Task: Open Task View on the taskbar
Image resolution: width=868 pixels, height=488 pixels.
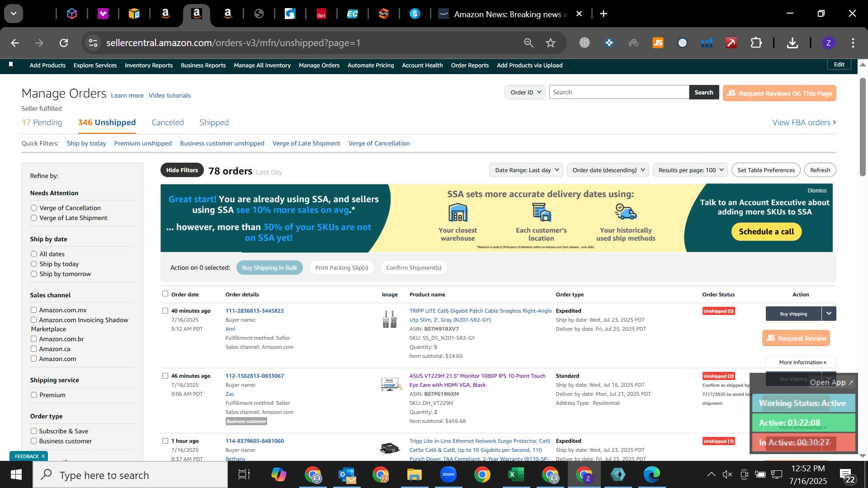Action: (244, 475)
